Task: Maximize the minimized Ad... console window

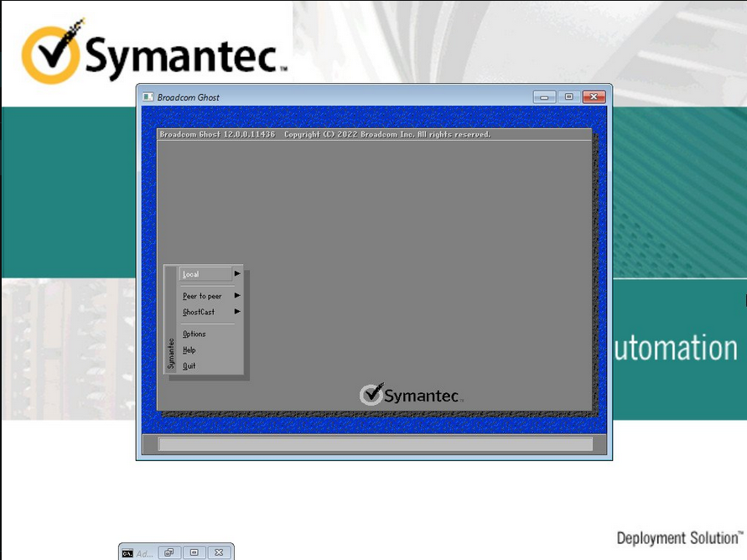Action: [x=194, y=552]
